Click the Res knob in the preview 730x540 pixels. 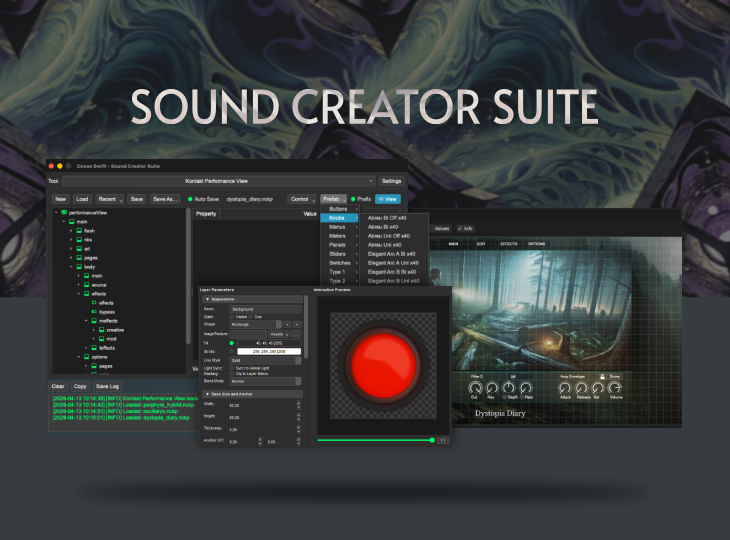click(492, 387)
